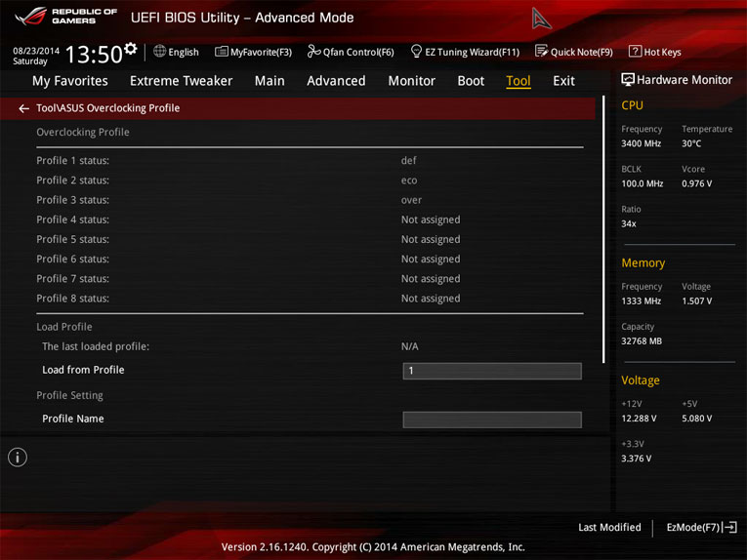Viewport: 747px width, 560px height.
Task: Click the Vcore 0.976 V value
Action: pos(696,183)
